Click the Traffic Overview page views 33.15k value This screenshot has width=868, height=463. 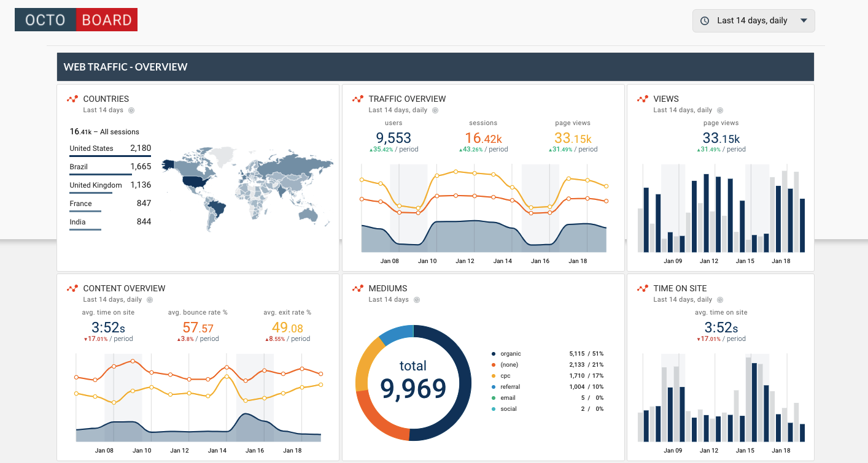tap(573, 138)
